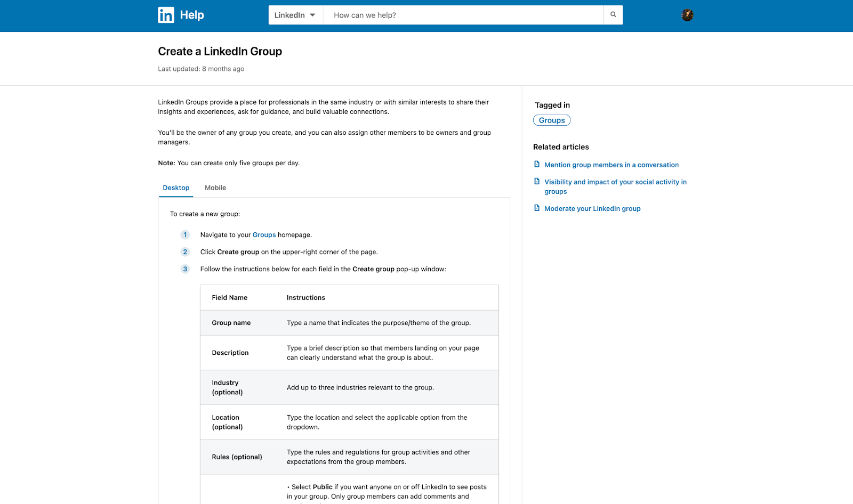Open the Groups homepage link in step 1

coord(264,235)
